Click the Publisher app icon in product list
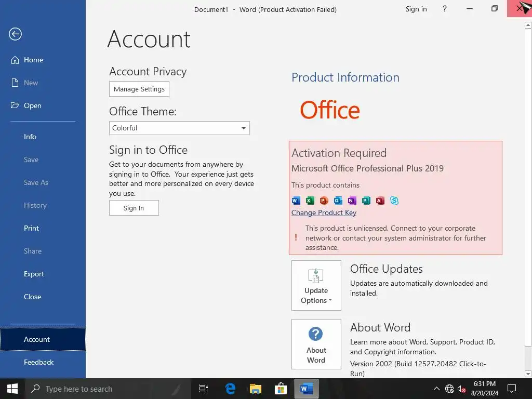 (366, 201)
